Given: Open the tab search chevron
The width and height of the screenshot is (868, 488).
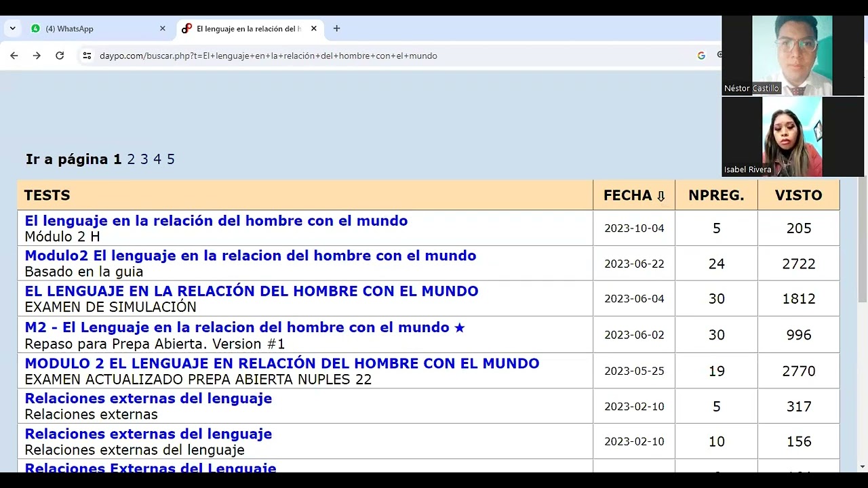Looking at the screenshot, I should click(x=12, y=28).
